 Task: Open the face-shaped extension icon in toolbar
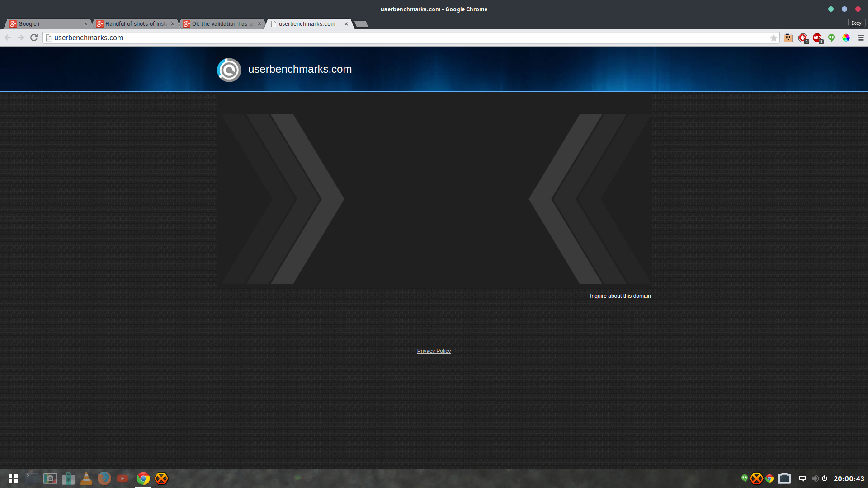pyautogui.click(x=788, y=38)
